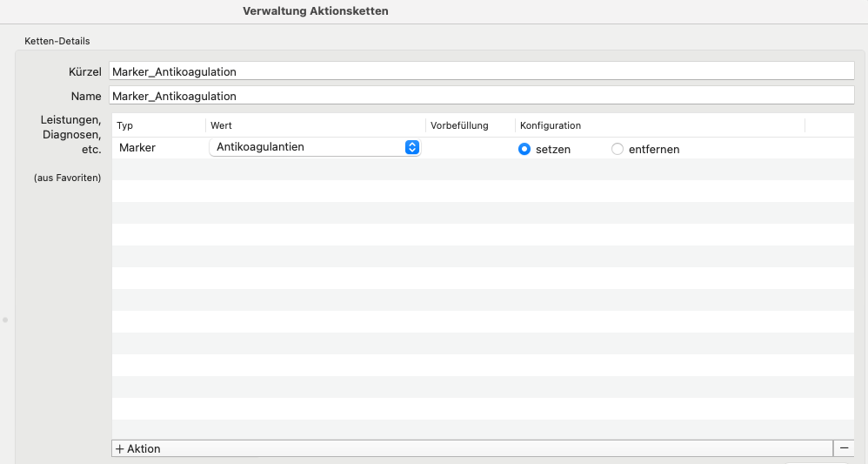Click the empty Vorbefüllung cell of Marker row
868x464 pixels.
470,148
